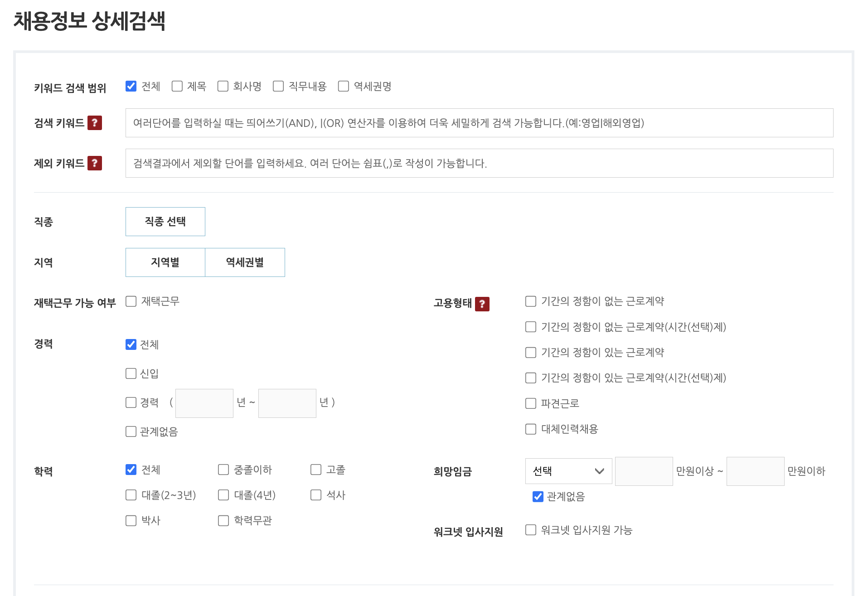Image resolution: width=868 pixels, height=596 pixels.
Task: Open the 고용형태 help icon
Action: [483, 304]
